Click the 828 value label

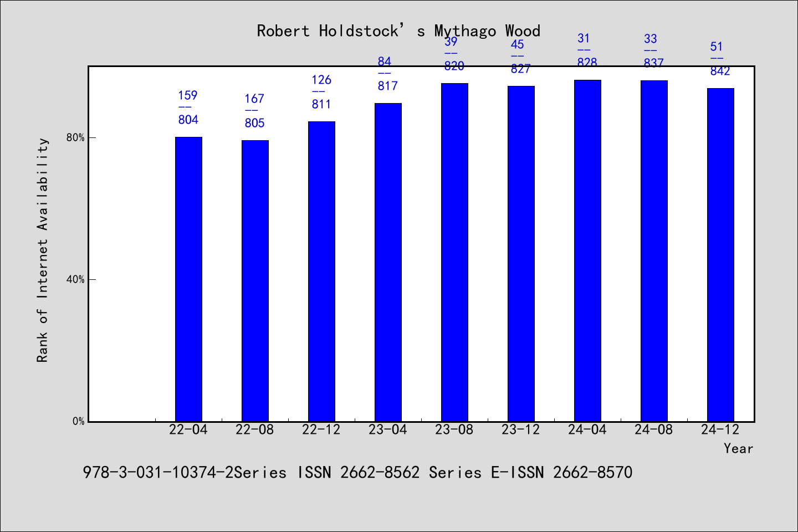(x=587, y=63)
